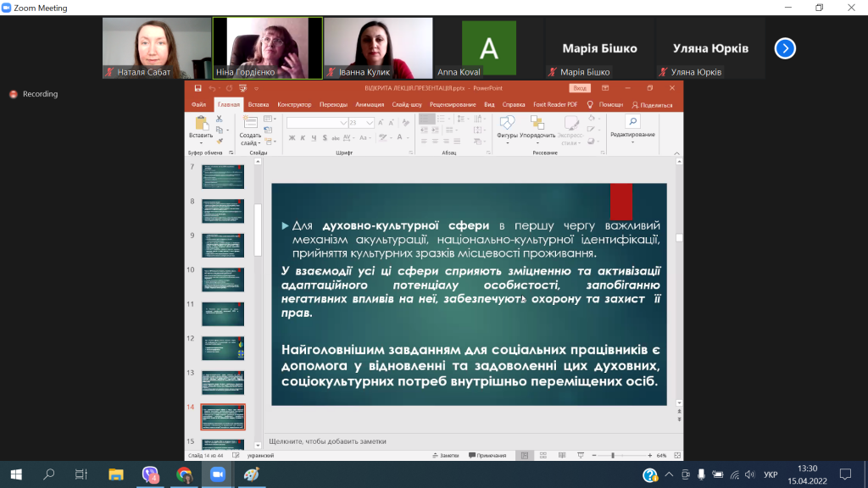
Task: Click the zoom slider in status bar
Action: (x=612, y=455)
